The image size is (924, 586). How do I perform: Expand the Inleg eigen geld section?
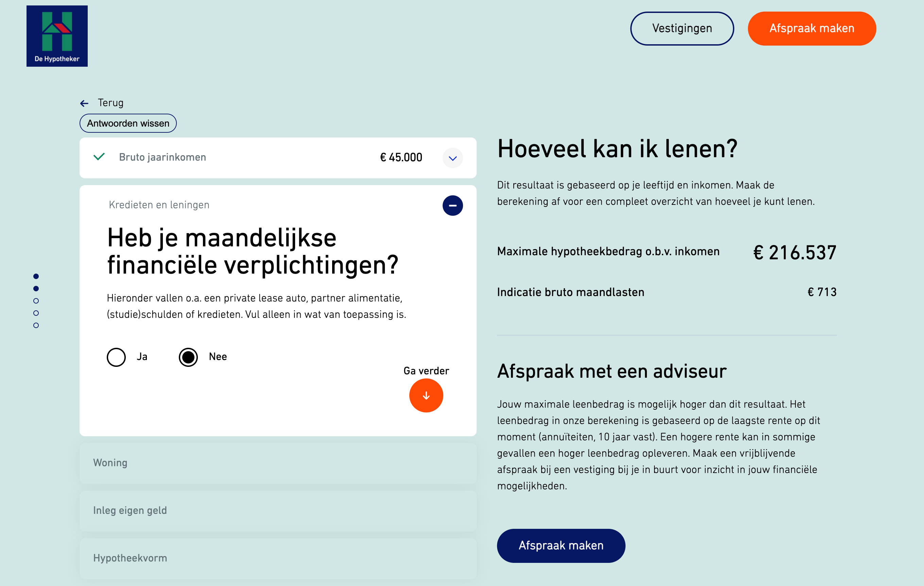(278, 510)
